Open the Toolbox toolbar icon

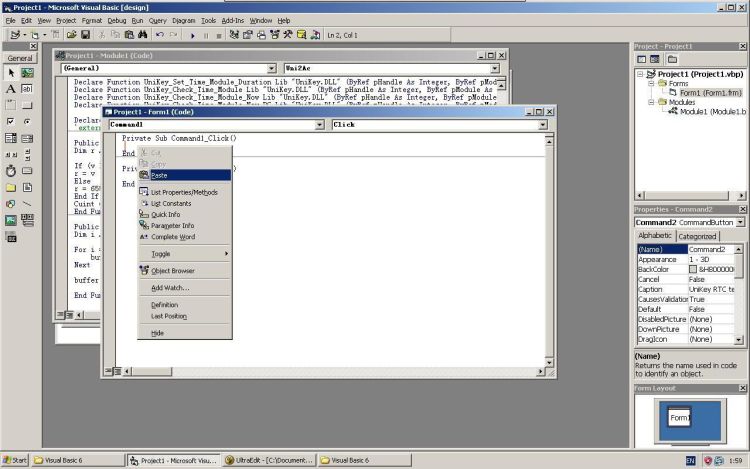point(288,35)
